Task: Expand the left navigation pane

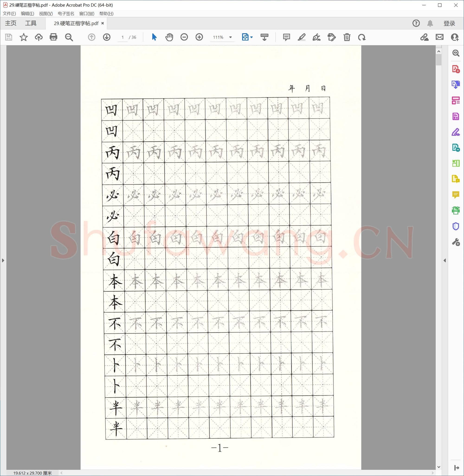Action: 3,260
